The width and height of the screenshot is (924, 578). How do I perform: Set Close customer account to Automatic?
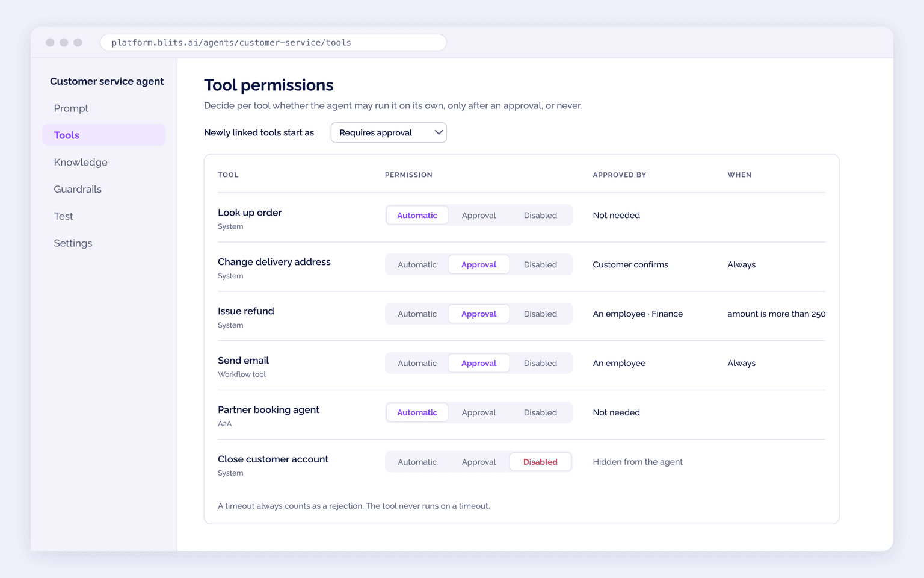coord(417,462)
